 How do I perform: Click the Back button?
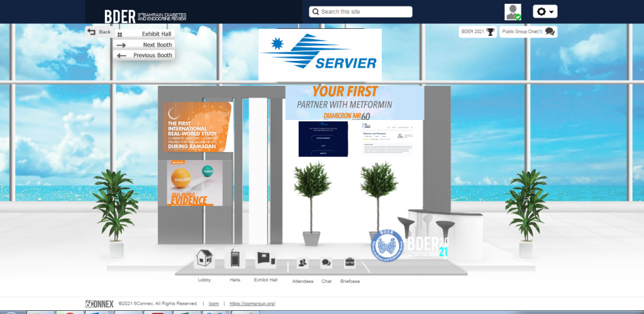(x=99, y=31)
